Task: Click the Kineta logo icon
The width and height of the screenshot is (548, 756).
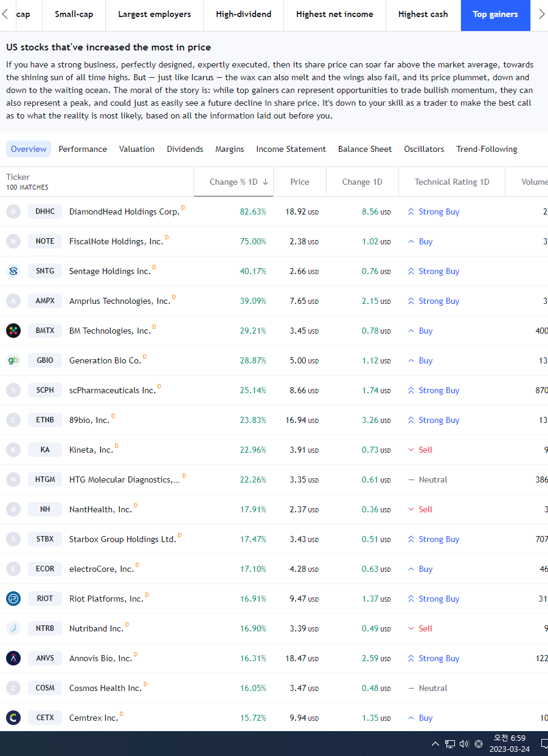Action: [13, 450]
